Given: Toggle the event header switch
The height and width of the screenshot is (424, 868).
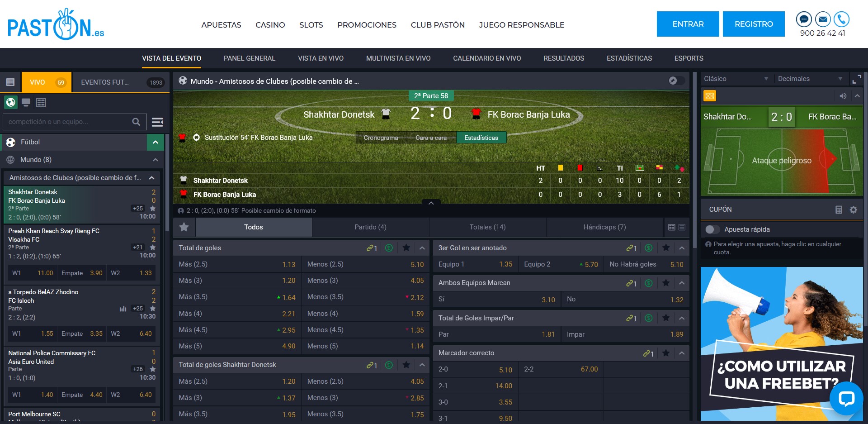Looking at the screenshot, I should 677,81.
